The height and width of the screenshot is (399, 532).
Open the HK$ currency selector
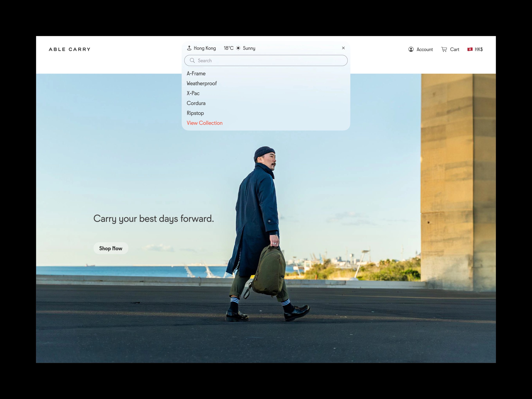click(479, 49)
